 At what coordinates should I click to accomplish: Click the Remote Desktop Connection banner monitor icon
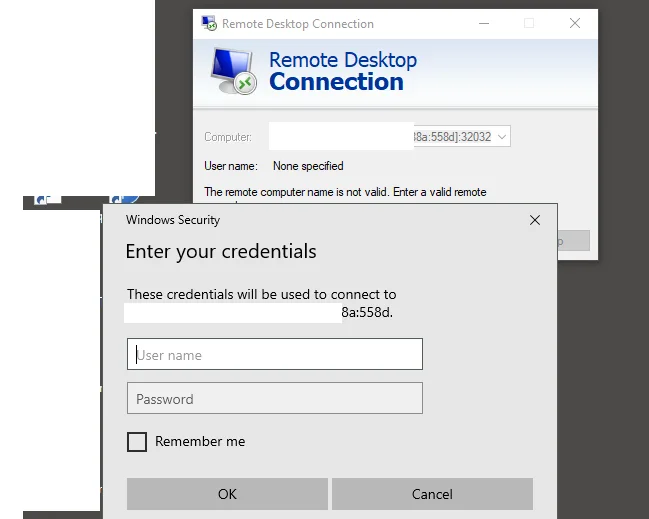233,71
